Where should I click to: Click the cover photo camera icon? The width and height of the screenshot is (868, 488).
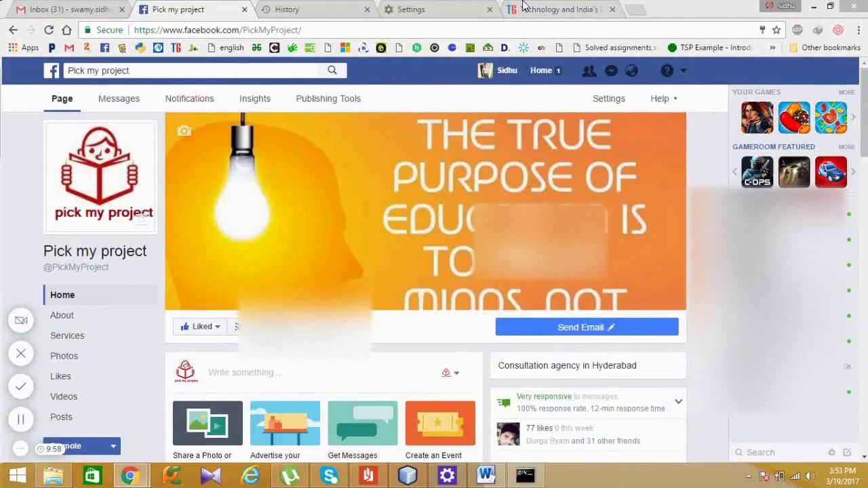(x=184, y=131)
